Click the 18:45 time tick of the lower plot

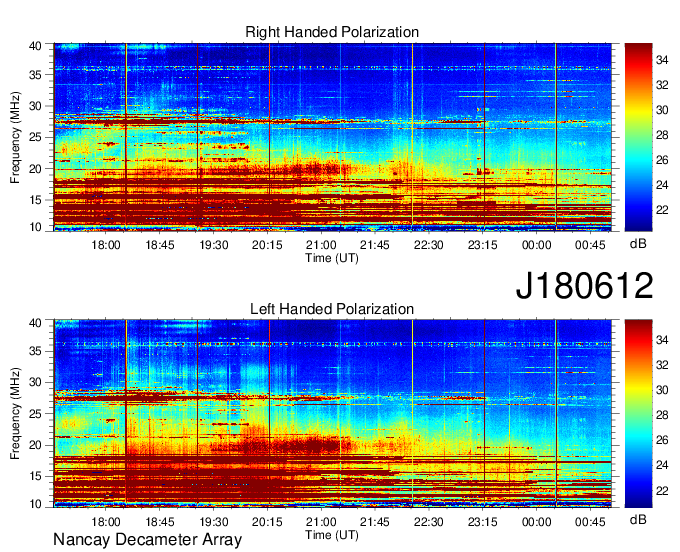tap(160, 522)
